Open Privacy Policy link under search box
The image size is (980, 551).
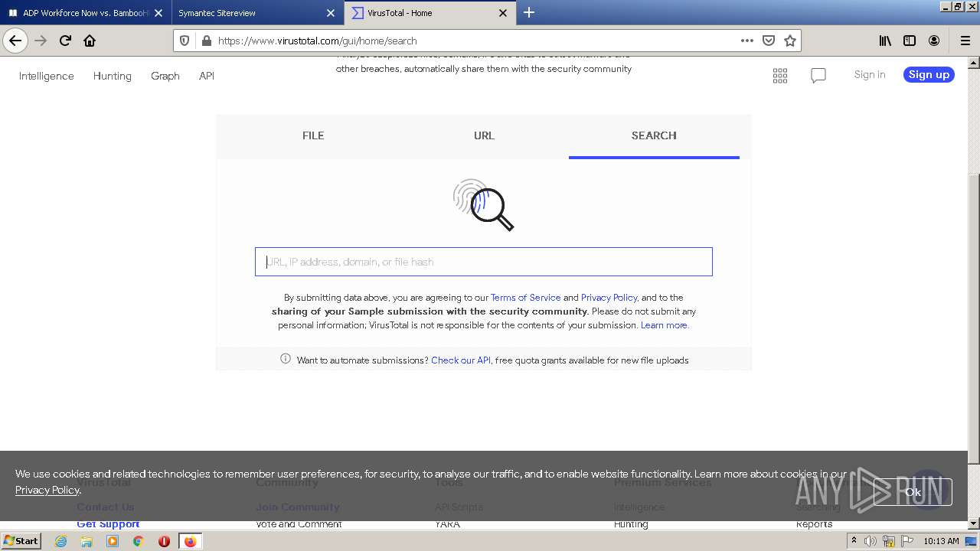point(609,297)
